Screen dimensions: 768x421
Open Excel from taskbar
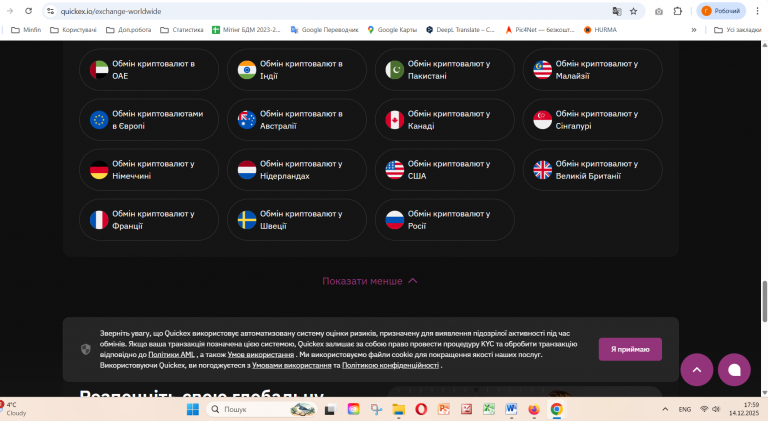(x=488, y=409)
